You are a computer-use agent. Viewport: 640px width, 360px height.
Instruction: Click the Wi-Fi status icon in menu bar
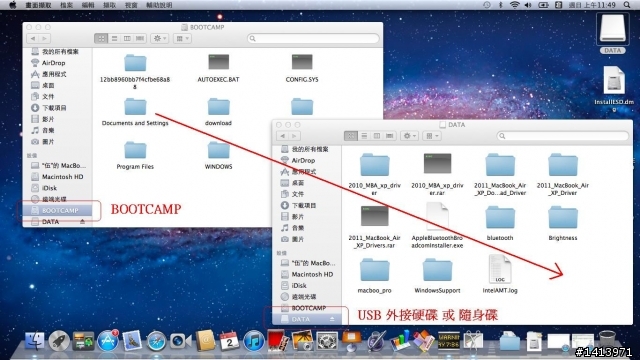pyautogui.click(x=514, y=5)
